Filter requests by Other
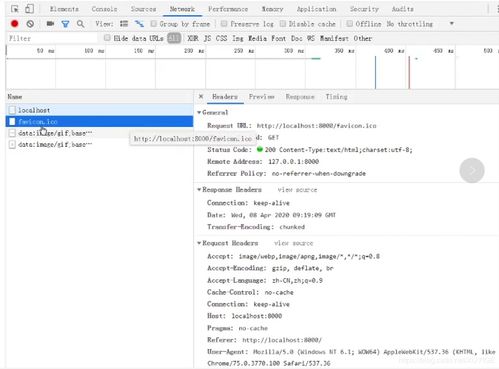The image size is (499, 369). pyautogui.click(x=362, y=38)
